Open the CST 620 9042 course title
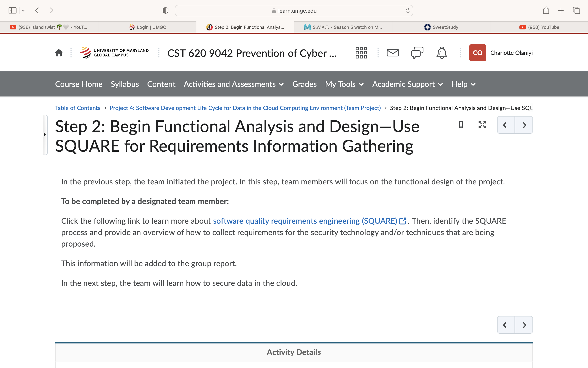 point(252,53)
